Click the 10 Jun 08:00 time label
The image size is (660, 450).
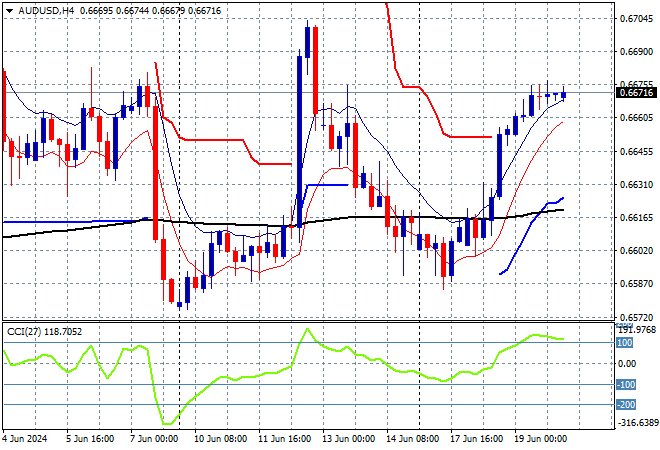(220, 439)
